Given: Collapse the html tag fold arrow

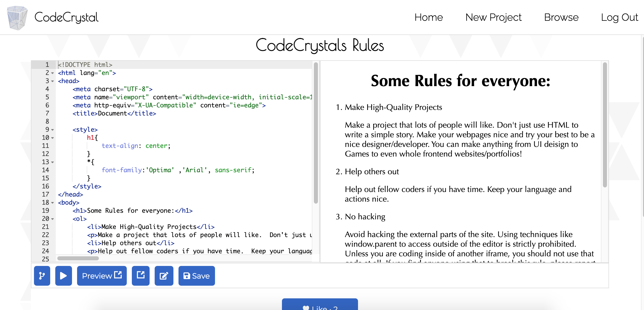Looking at the screenshot, I should [52, 73].
